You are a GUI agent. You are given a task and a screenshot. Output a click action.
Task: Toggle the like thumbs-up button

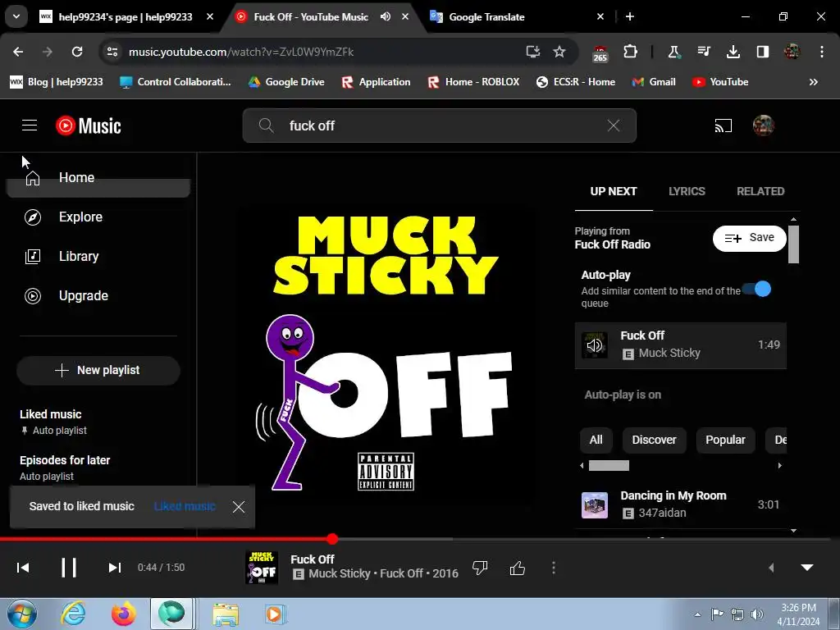518,568
